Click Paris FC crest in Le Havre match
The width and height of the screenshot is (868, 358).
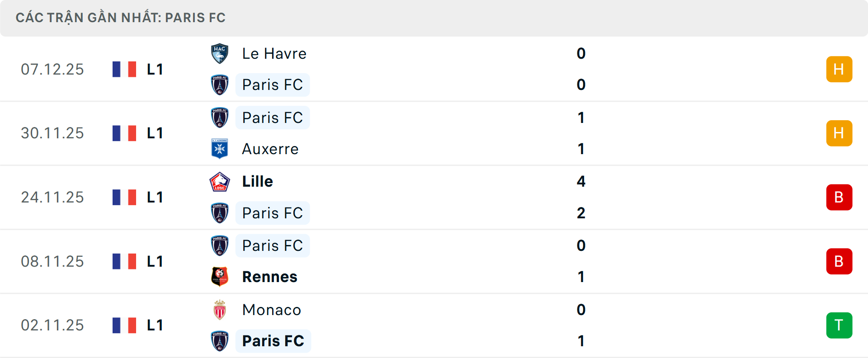coord(220,85)
